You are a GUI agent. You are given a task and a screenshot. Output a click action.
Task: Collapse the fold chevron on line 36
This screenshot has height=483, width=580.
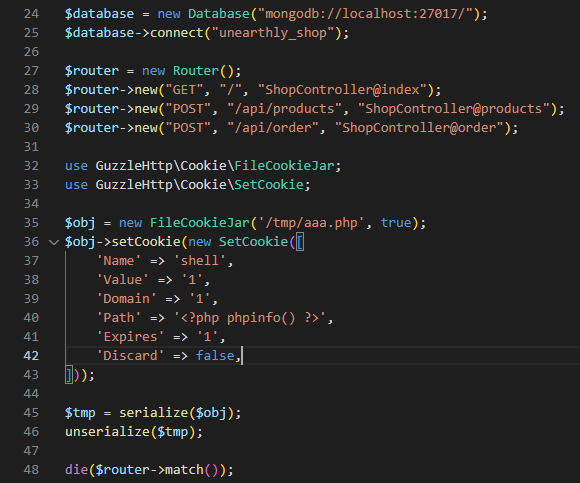pos(54,242)
